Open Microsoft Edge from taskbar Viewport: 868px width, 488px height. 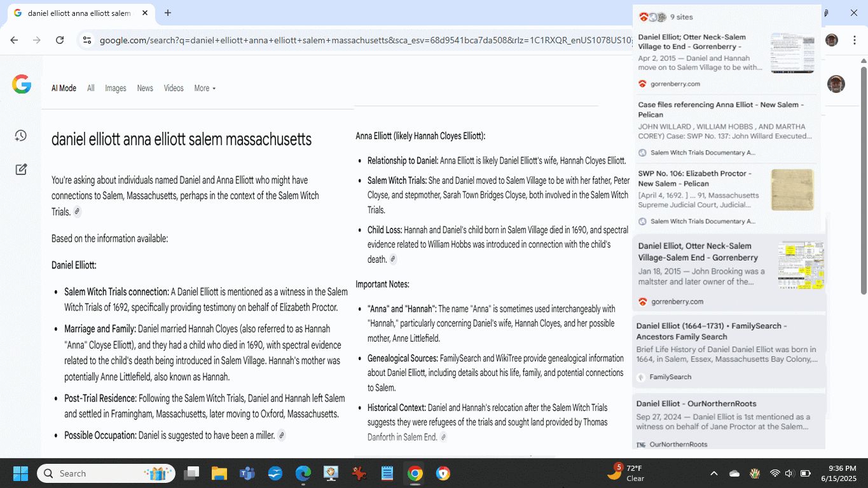303,473
